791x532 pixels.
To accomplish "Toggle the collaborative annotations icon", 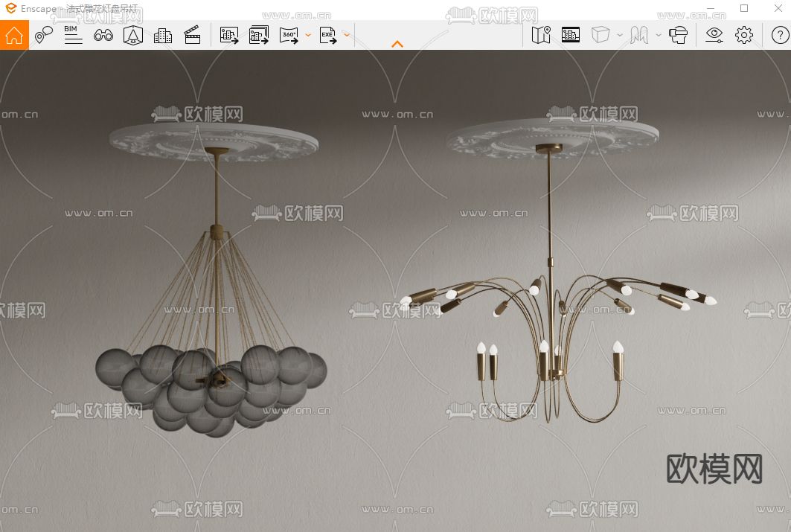I will pyautogui.click(x=639, y=35).
